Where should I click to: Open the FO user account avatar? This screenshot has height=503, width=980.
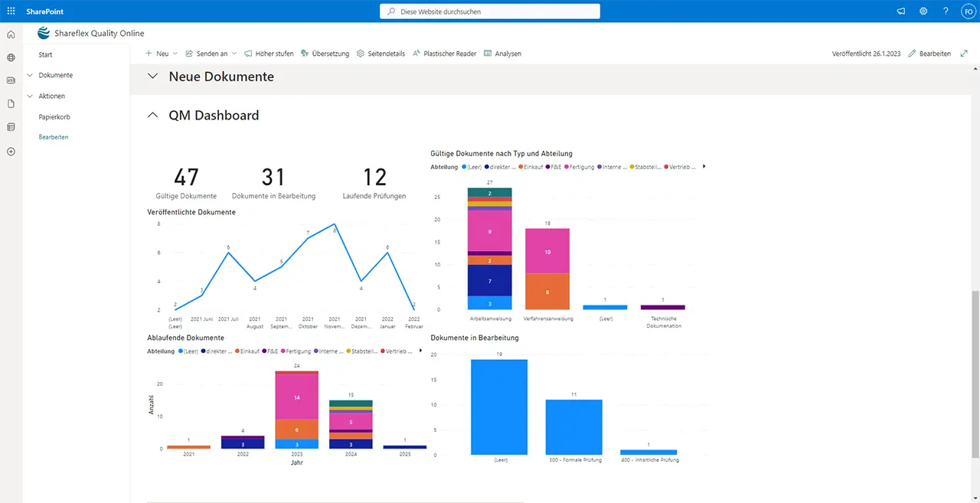pos(967,11)
